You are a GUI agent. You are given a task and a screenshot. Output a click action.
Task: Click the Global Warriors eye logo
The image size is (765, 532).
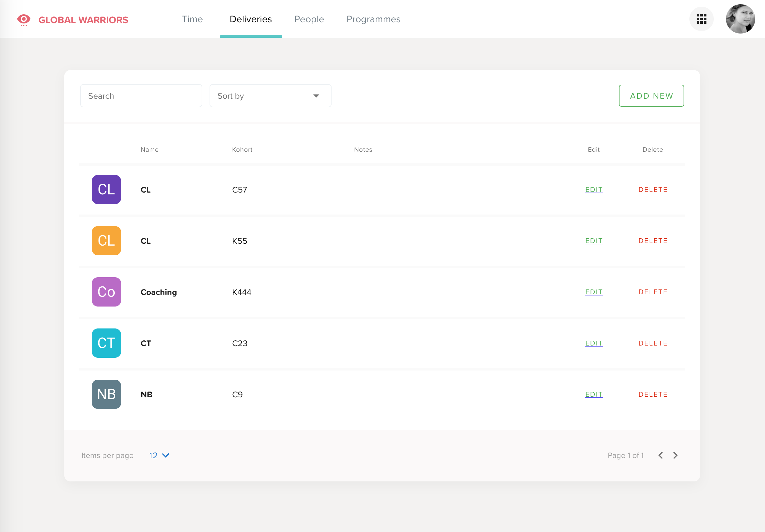pyautogui.click(x=24, y=20)
